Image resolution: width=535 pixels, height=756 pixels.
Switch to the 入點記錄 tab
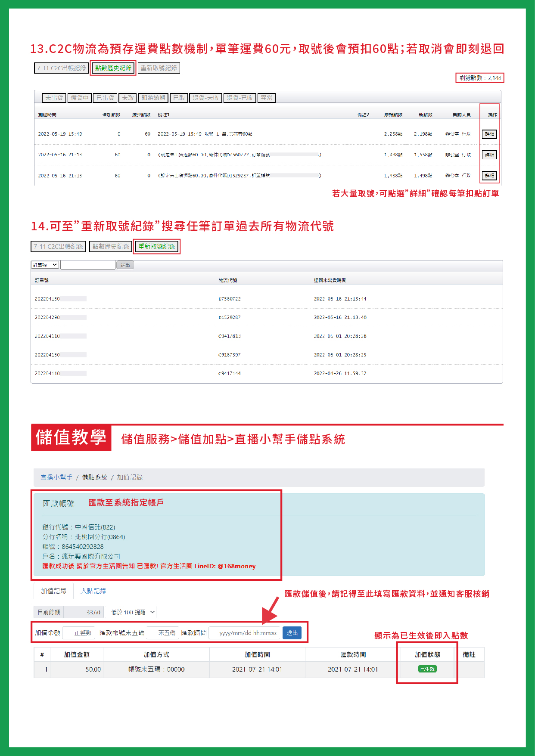click(93, 591)
